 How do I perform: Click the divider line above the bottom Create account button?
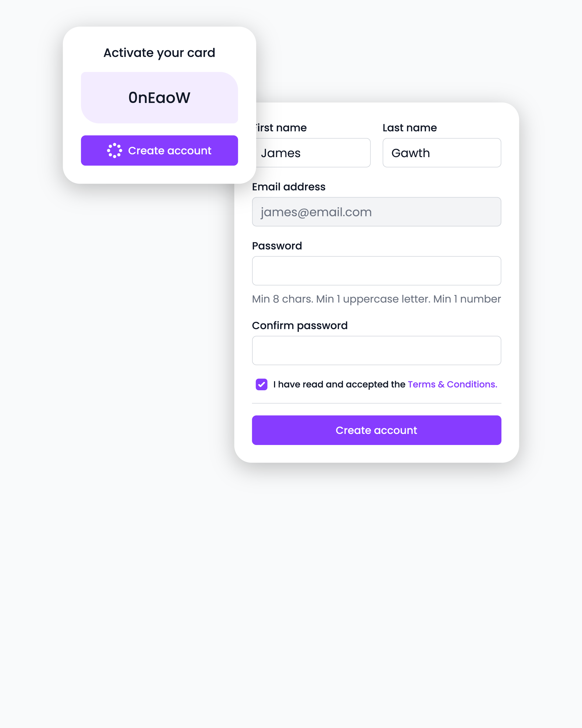pos(376,403)
